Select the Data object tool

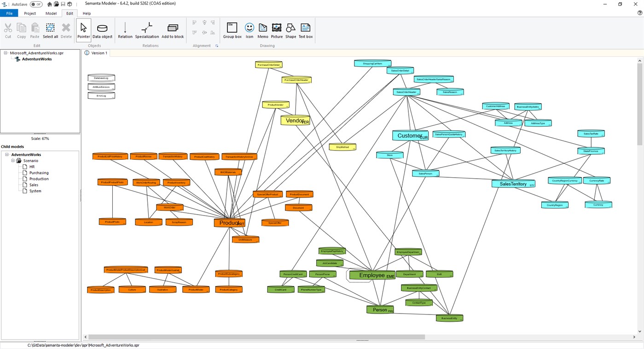[102, 30]
